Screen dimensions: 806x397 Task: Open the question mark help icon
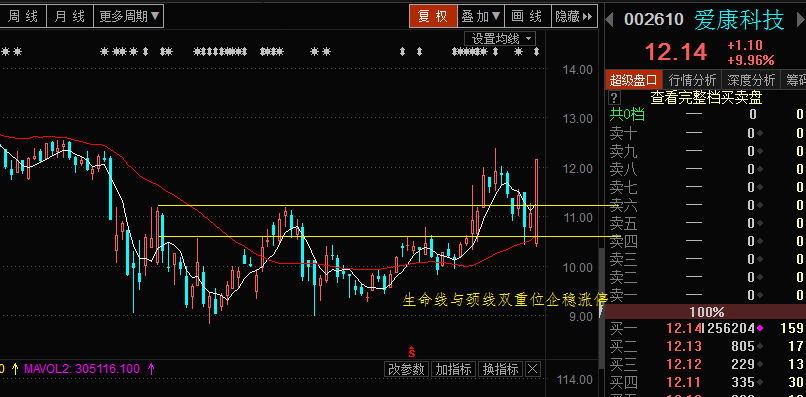point(614,98)
